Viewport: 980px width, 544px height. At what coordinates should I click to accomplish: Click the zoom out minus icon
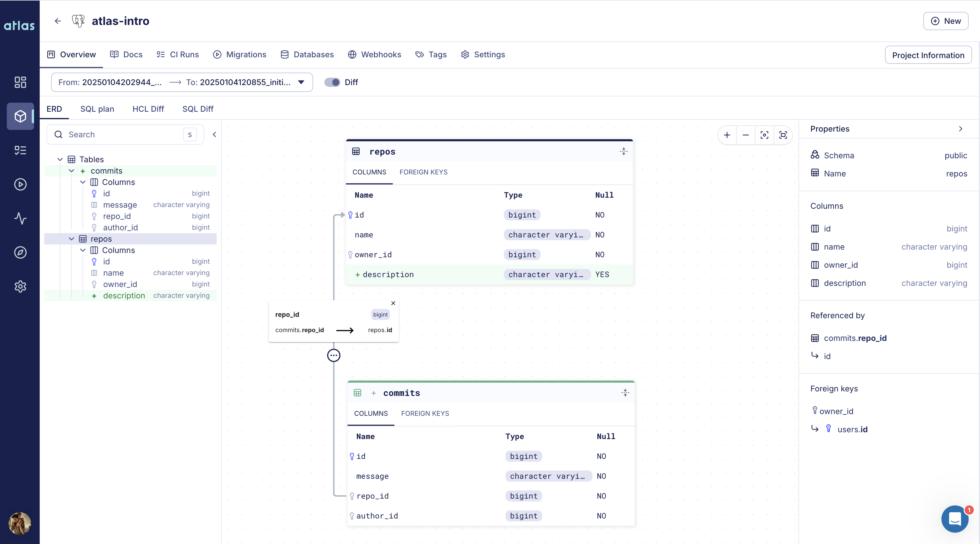point(746,135)
